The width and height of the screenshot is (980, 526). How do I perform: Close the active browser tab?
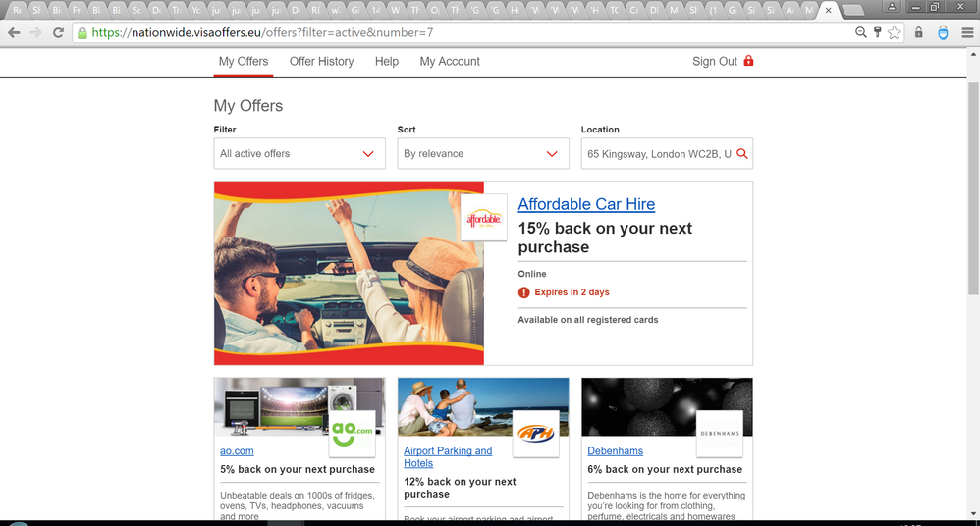point(828,10)
